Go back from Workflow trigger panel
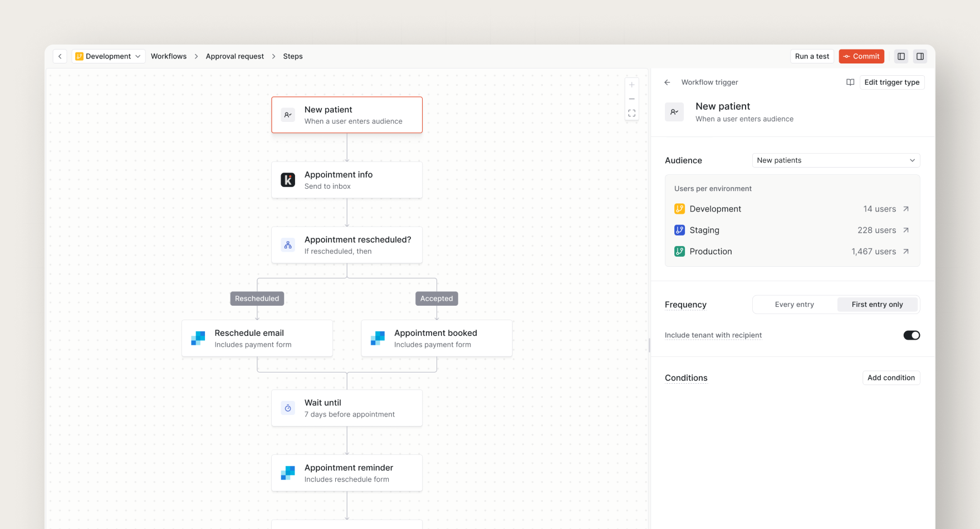 tap(667, 82)
